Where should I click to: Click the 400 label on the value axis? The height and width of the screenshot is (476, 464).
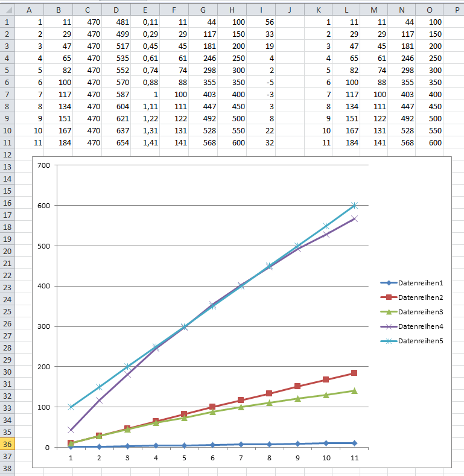(x=43, y=286)
